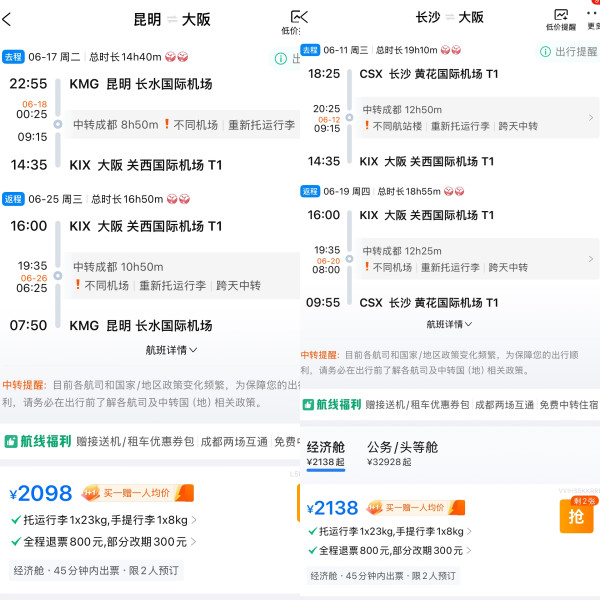Tap 09:55 CSX 长沙 黄花国际机场 T1 arrival
The height and width of the screenshot is (600, 600).
(x=402, y=303)
